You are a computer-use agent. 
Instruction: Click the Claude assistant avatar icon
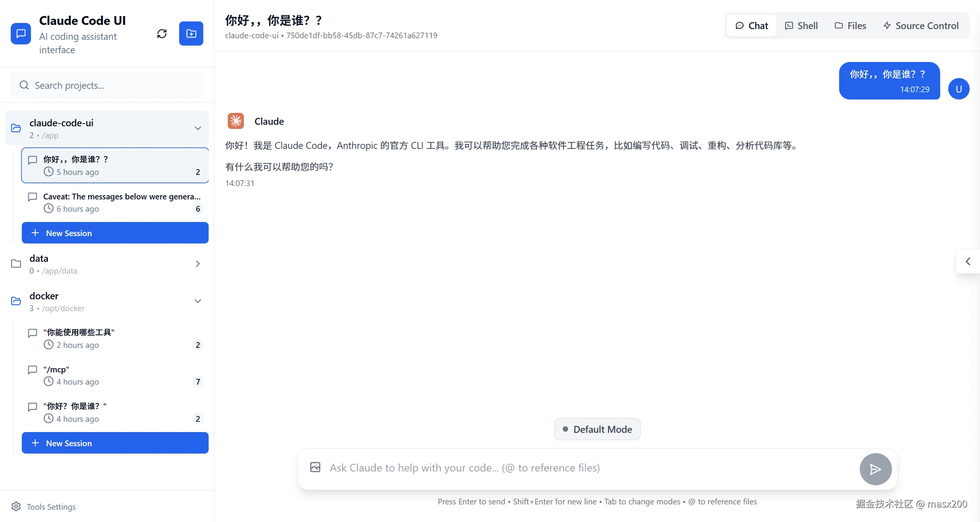click(x=235, y=121)
